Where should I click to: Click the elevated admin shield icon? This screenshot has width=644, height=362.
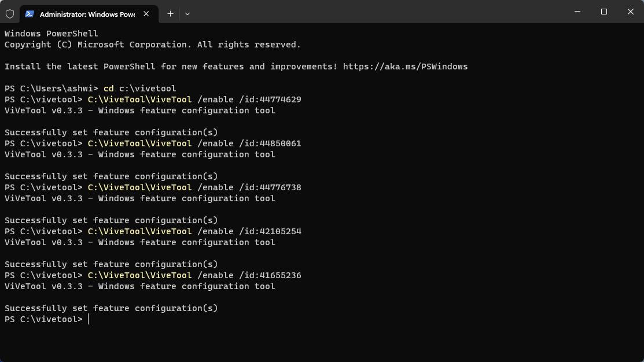(10, 13)
